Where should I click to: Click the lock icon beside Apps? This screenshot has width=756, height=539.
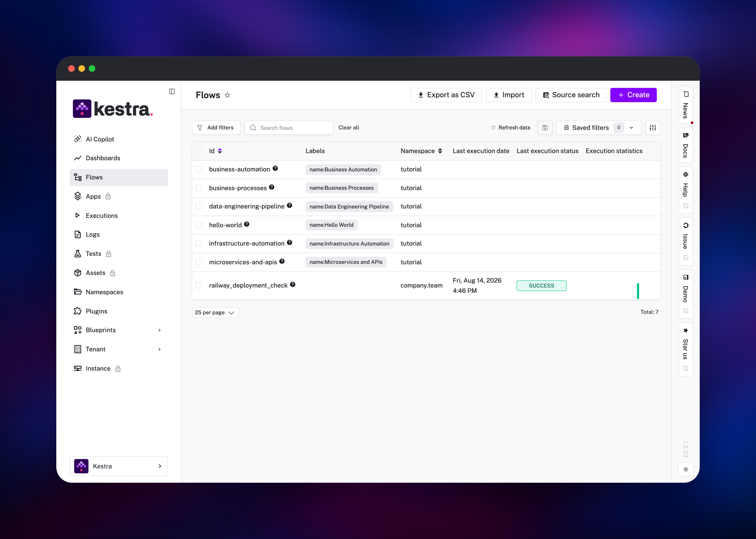click(108, 197)
